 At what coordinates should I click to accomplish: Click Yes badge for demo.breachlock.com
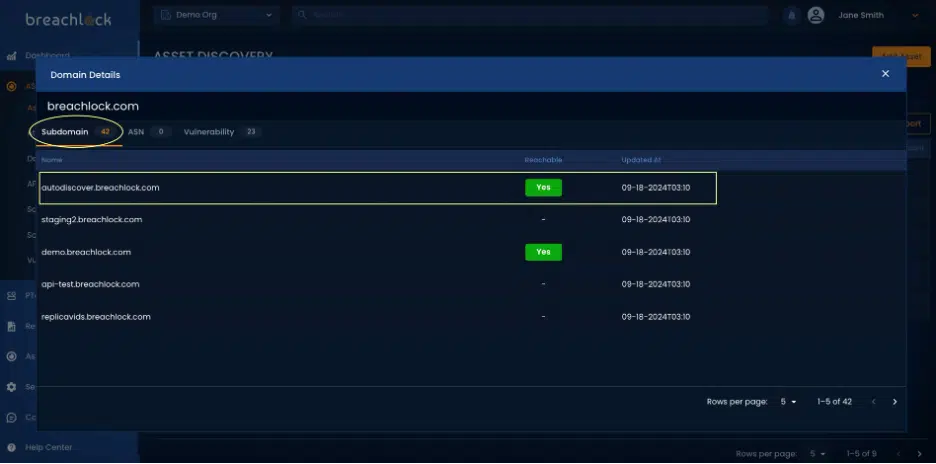point(543,252)
